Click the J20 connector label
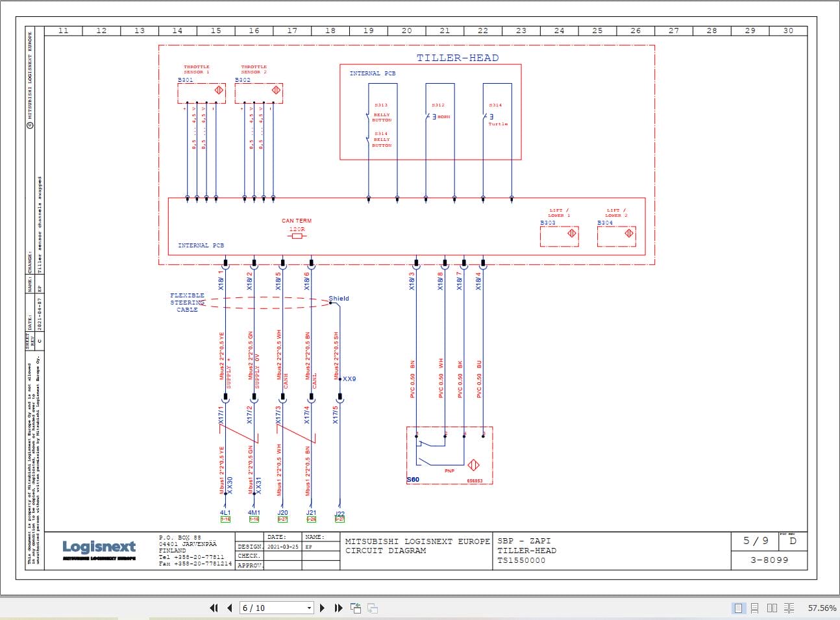840x620 pixels. click(282, 512)
